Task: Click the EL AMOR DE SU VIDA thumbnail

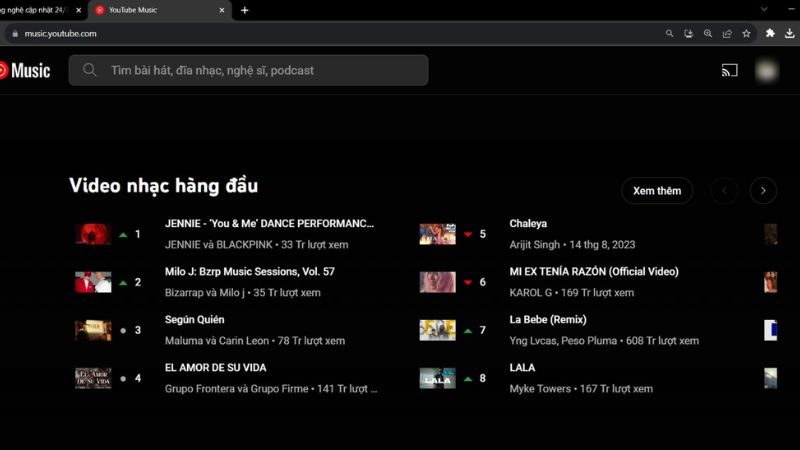Action: [93, 378]
